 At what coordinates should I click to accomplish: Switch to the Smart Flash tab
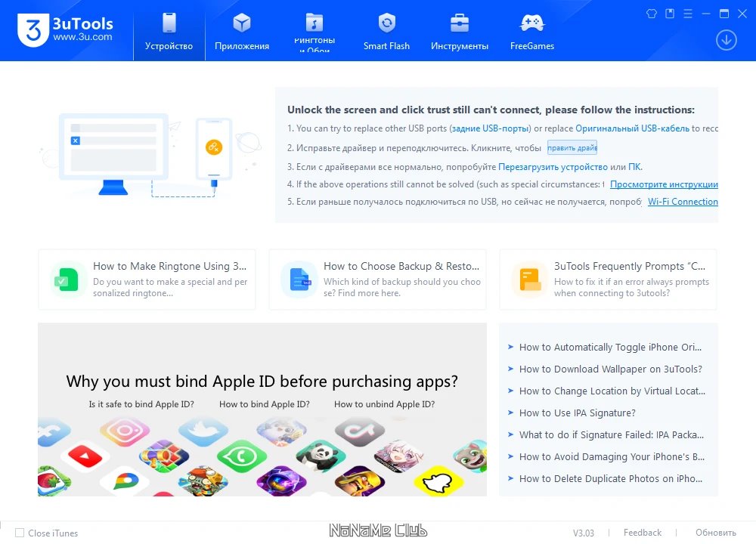pos(386,31)
